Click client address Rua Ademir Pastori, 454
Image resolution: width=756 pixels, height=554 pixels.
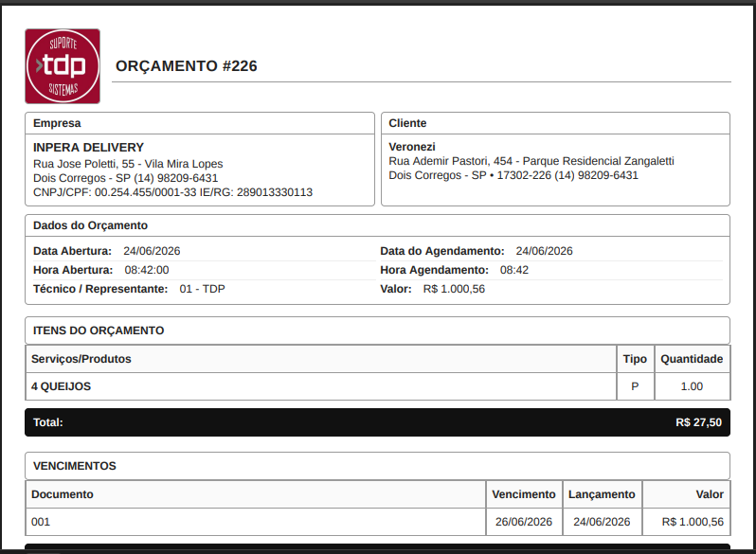[x=531, y=161]
